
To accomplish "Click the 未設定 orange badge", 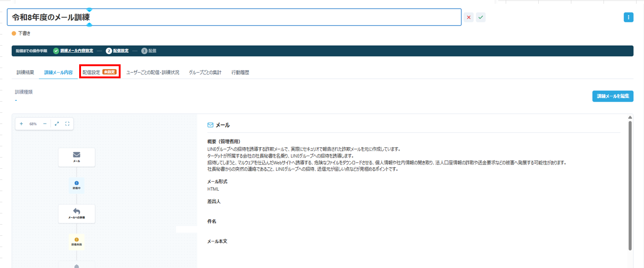I will [x=109, y=72].
